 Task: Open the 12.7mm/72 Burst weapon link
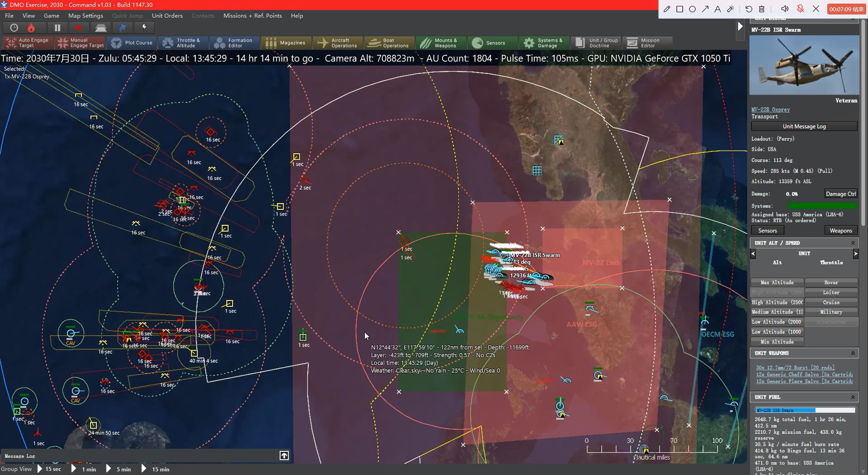tap(795, 367)
